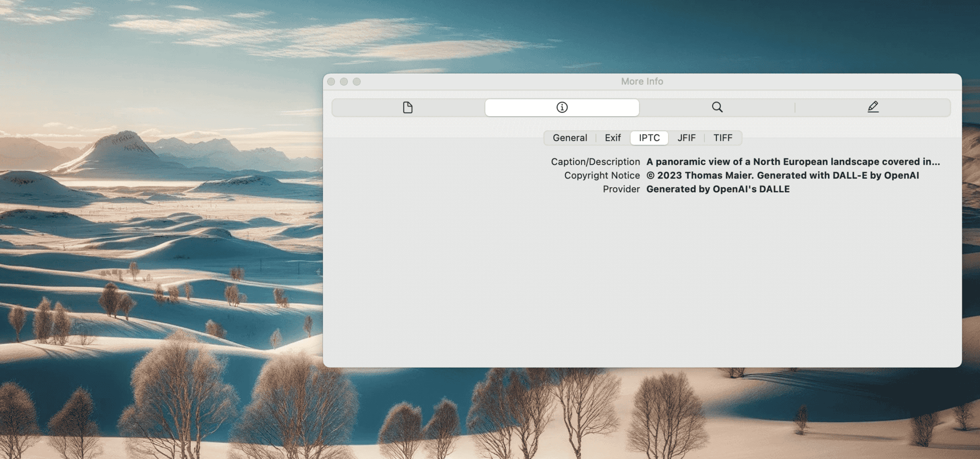Click the Copyright Notice value text
Viewport: 980px width, 459px height.
click(x=782, y=175)
